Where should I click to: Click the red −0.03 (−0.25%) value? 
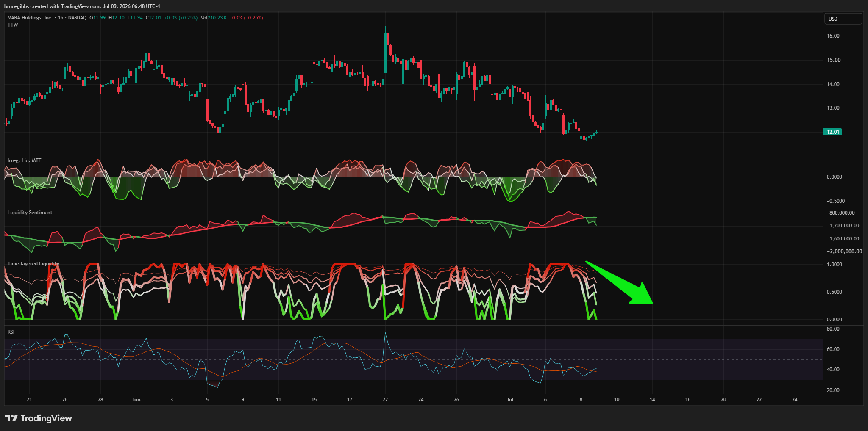pos(246,18)
